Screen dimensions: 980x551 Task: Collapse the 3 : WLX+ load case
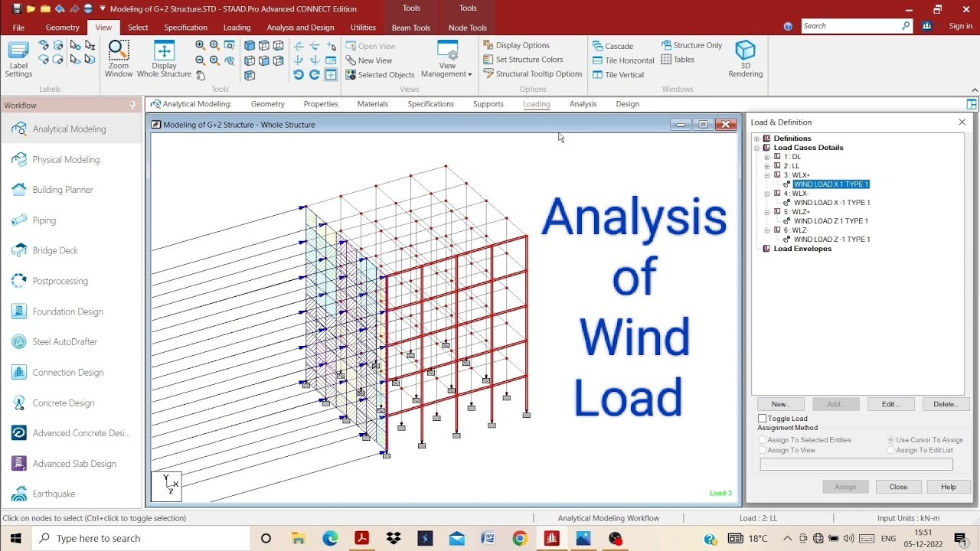pyautogui.click(x=767, y=175)
